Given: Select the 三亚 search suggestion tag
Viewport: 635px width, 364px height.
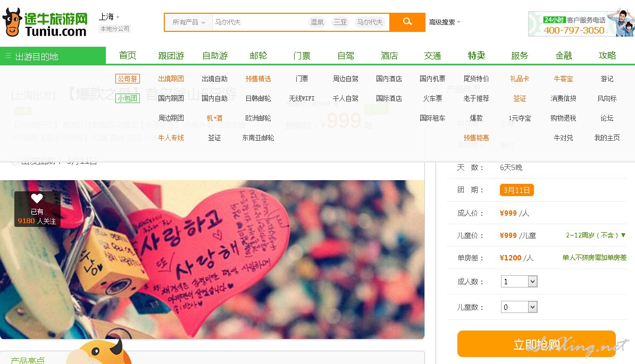Looking at the screenshot, I should (340, 22).
